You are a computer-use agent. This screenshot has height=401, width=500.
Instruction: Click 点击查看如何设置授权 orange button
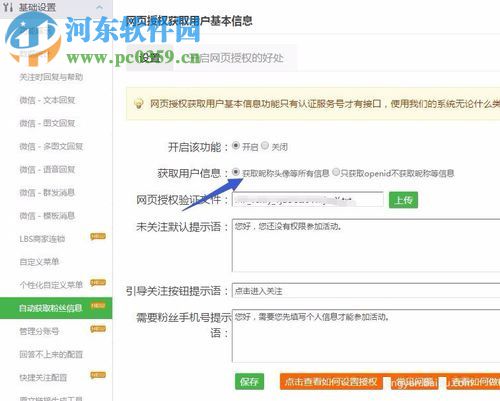(x=331, y=382)
